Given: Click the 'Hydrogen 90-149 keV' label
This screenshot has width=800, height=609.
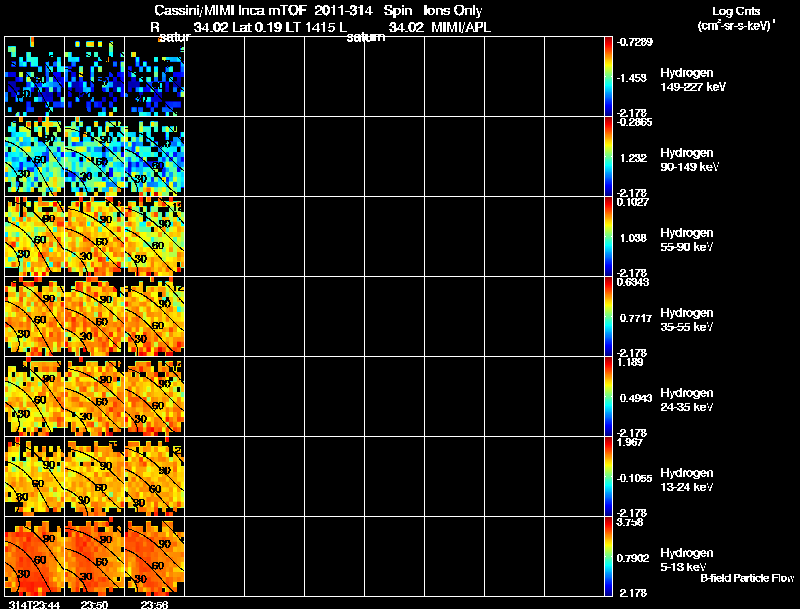Looking at the screenshot, I should point(689,160).
